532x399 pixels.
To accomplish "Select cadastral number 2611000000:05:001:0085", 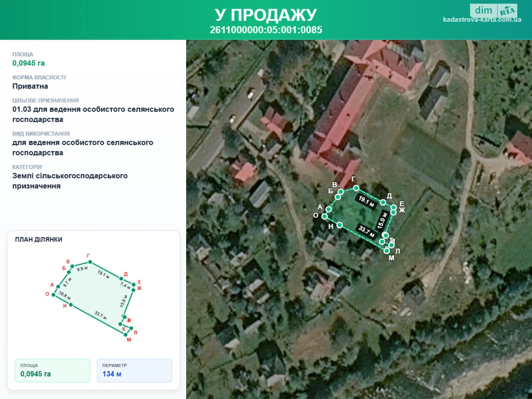I will coord(266,30).
